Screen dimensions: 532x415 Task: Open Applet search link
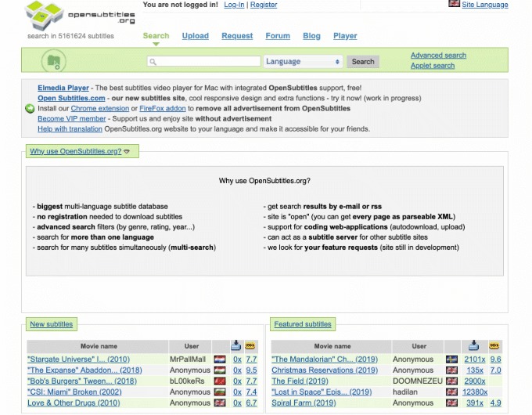433,66
